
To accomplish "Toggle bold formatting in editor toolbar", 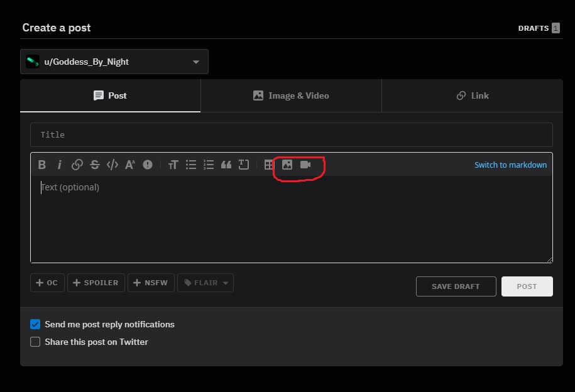I will click(42, 165).
